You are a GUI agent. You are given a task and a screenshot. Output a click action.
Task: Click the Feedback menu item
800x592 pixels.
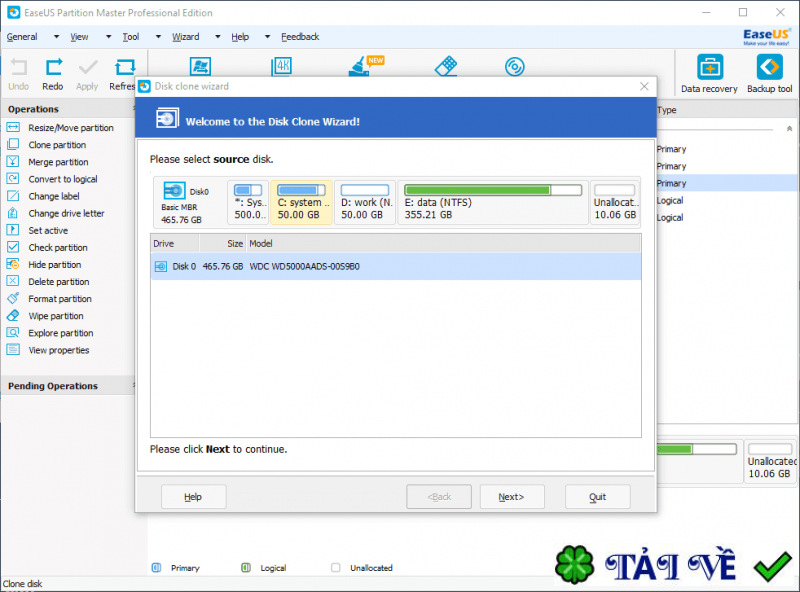(x=299, y=36)
